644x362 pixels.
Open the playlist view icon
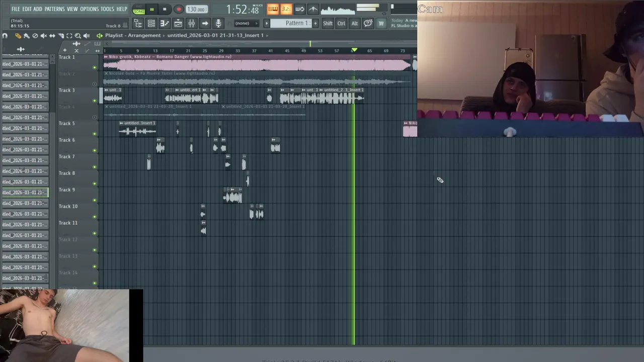point(178,24)
